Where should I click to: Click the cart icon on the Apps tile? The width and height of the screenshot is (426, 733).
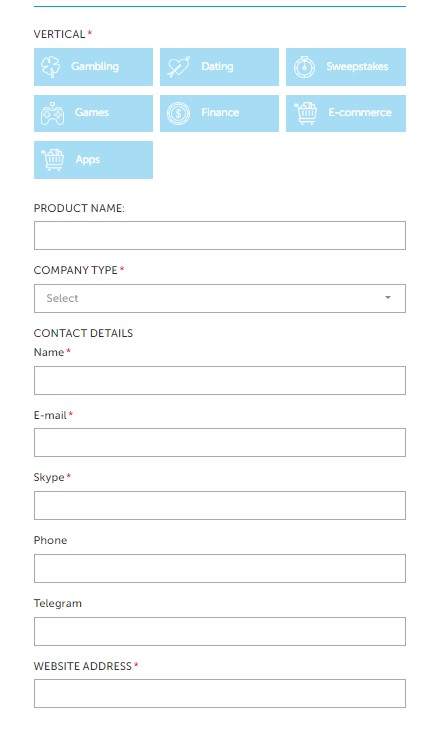pos(52,160)
